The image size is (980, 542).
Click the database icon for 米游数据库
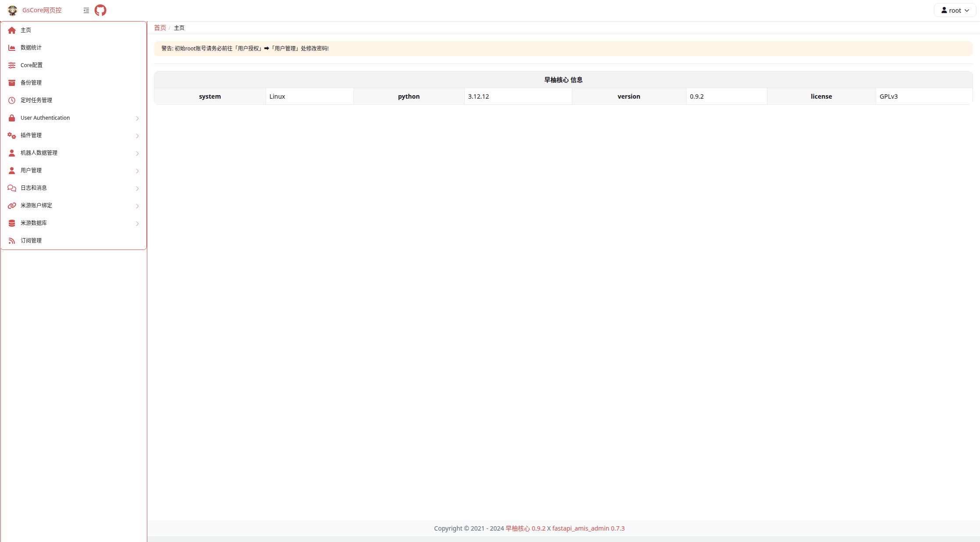(12, 223)
